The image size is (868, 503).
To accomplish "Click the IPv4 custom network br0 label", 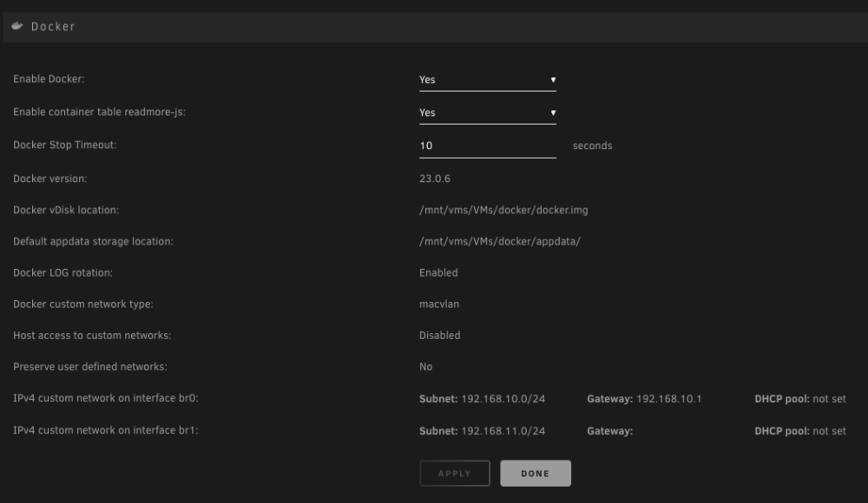I will tap(106, 398).
